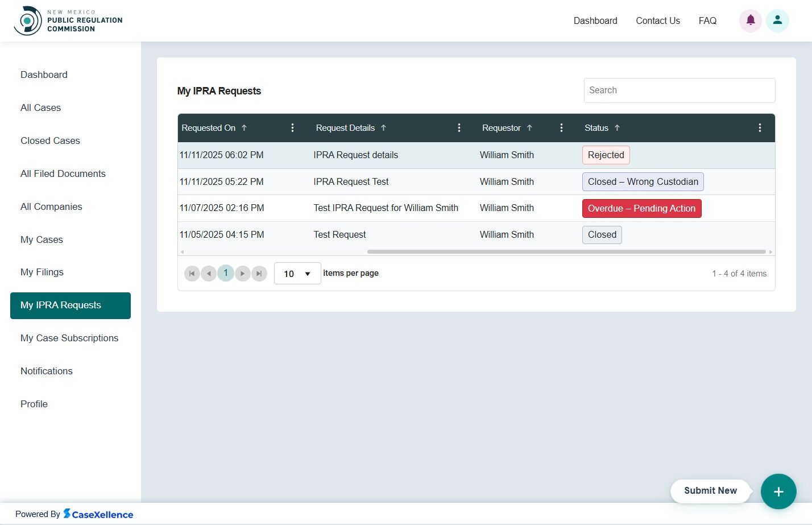Click the Rejected status badge
This screenshot has height=525, width=812.
(x=606, y=155)
